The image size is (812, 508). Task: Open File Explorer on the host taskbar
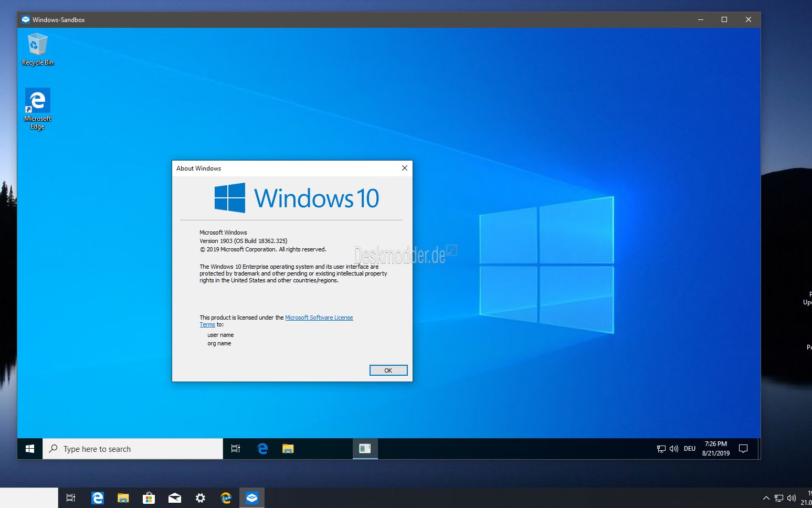123,498
